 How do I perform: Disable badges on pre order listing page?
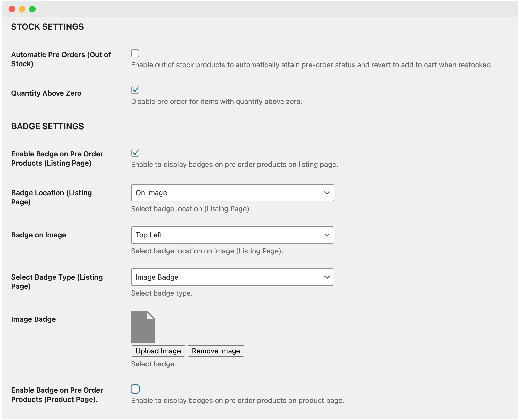click(x=135, y=153)
